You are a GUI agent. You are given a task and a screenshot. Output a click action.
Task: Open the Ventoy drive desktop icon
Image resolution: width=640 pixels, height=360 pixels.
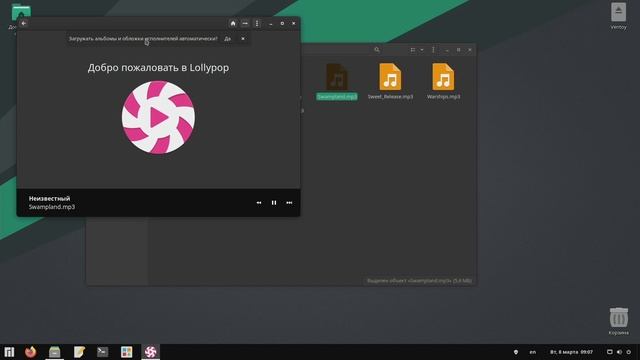click(618, 16)
